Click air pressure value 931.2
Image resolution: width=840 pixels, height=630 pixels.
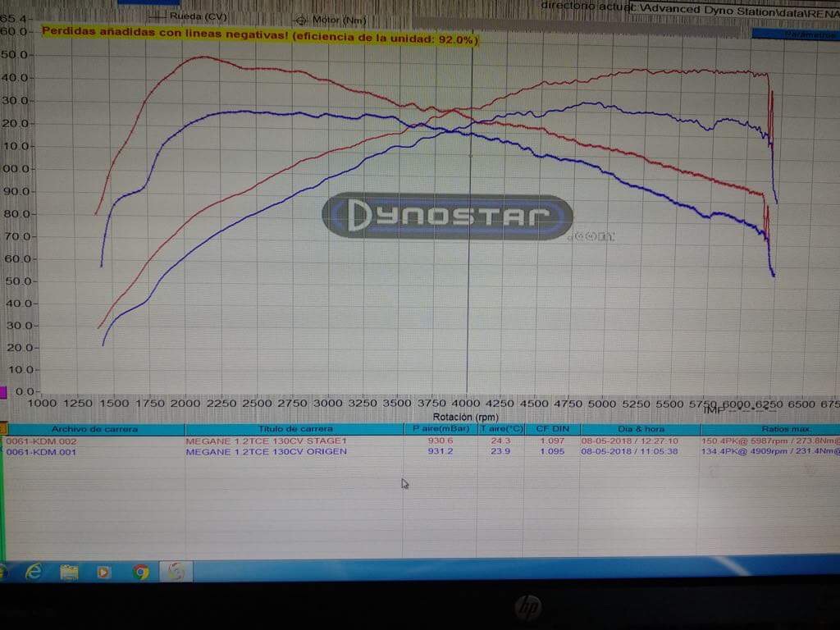click(x=440, y=451)
